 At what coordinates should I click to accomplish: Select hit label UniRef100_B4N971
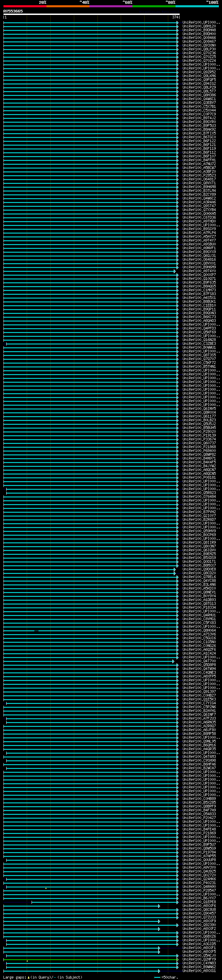coord(199,459)
